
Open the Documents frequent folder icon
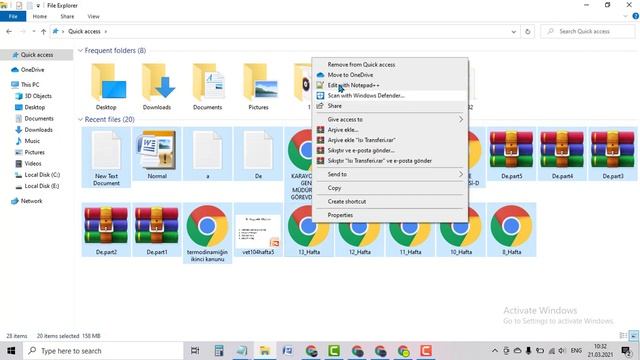(x=208, y=82)
